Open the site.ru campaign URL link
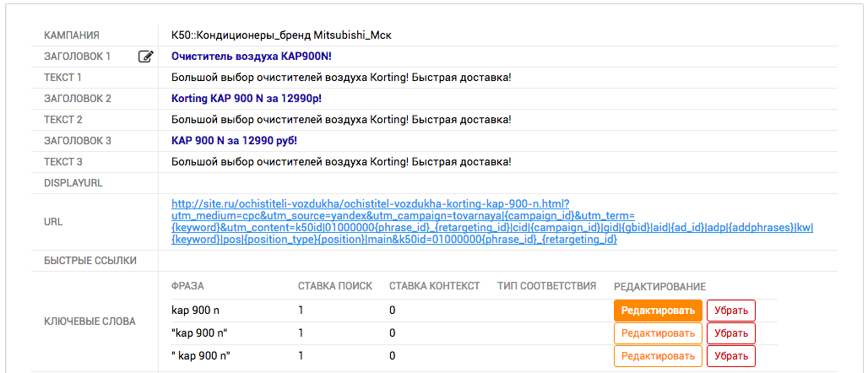 (492, 222)
